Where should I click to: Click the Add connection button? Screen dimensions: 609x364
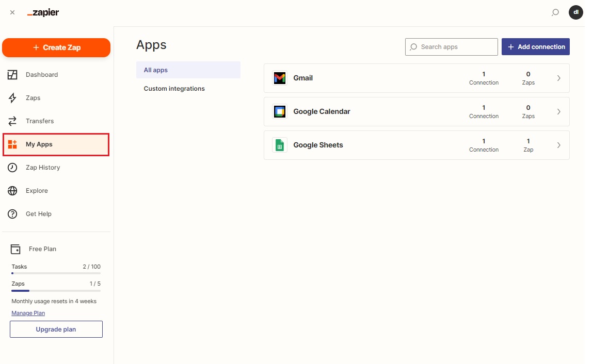pyautogui.click(x=535, y=47)
